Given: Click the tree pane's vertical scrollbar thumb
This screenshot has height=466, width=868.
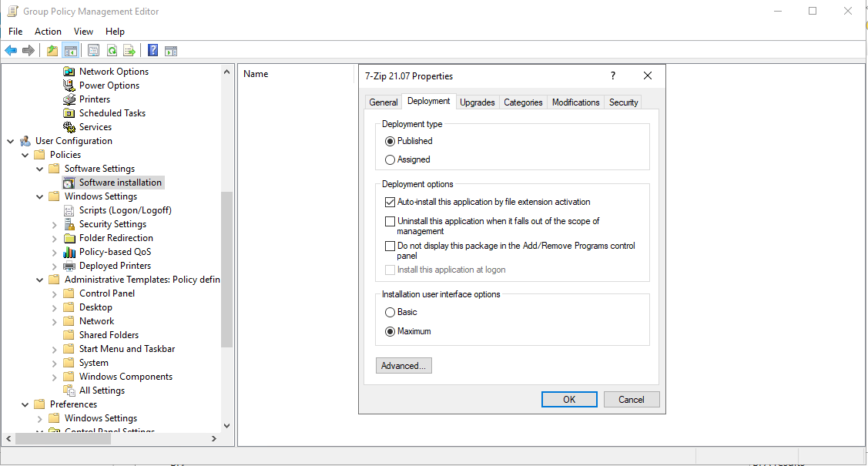Looking at the screenshot, I should (x=226, y=269).
